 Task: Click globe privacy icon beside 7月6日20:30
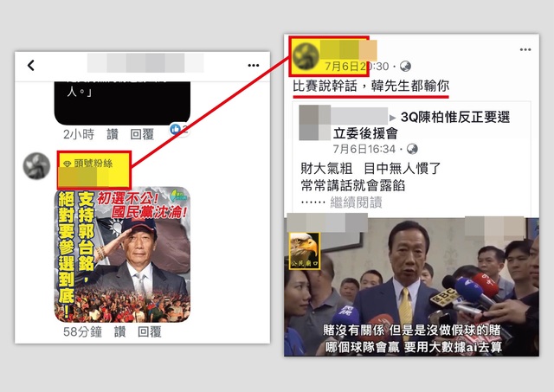pyautogui.click(x=405, y=66)
